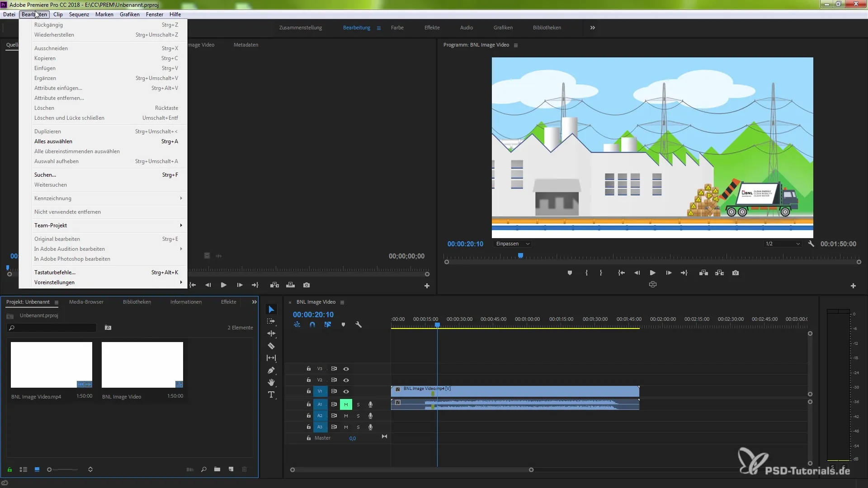Select the Ripple Edit tool

point(271,333)
